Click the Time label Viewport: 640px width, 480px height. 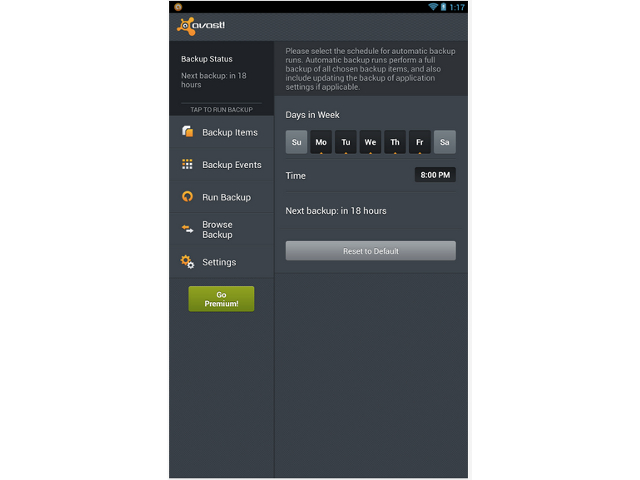click(296, 176)
